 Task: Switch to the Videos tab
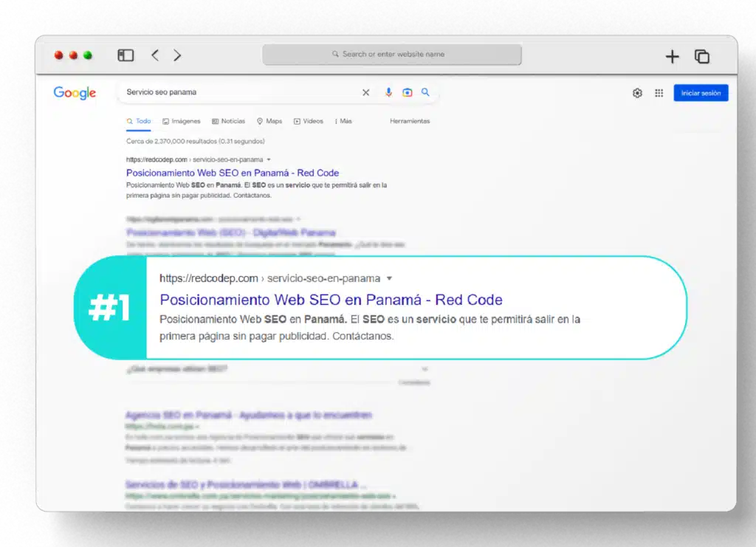309,121
